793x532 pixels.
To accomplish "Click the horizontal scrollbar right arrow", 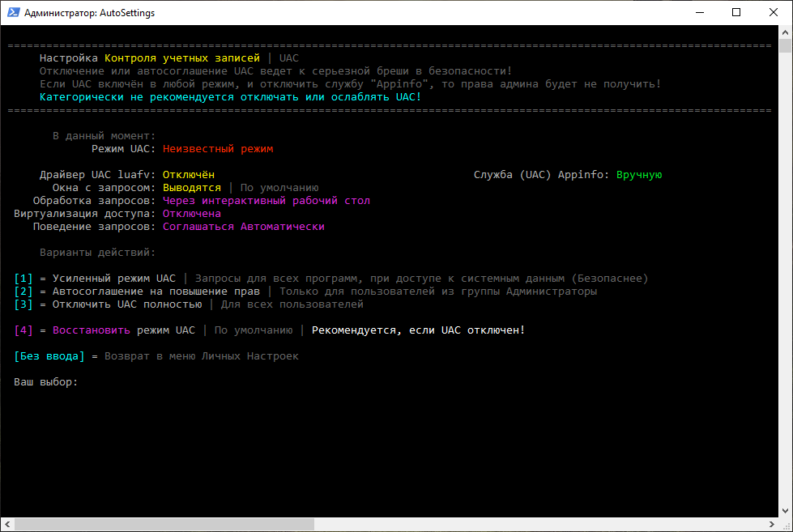I will click(772, 525).
